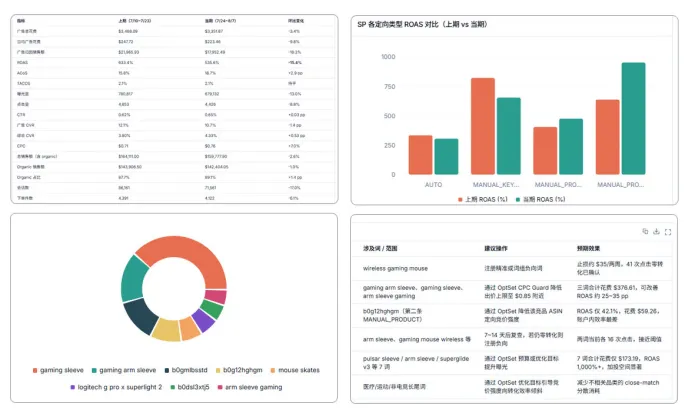Click the ACoS row label in metrics table
693x415 pixels.
22,73
